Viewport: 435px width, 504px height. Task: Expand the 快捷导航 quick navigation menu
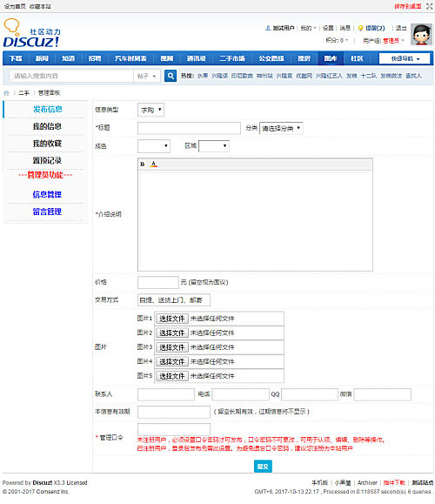(x=405, y=58)
